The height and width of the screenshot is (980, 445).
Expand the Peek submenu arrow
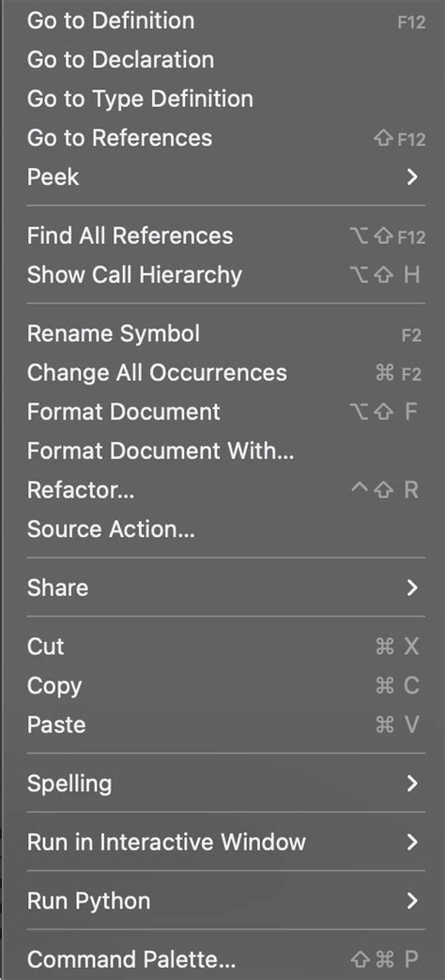coord(412,177)
